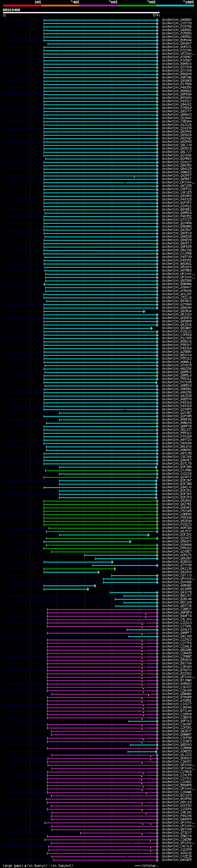Click the white query sequence bar

tap(81, 12)
